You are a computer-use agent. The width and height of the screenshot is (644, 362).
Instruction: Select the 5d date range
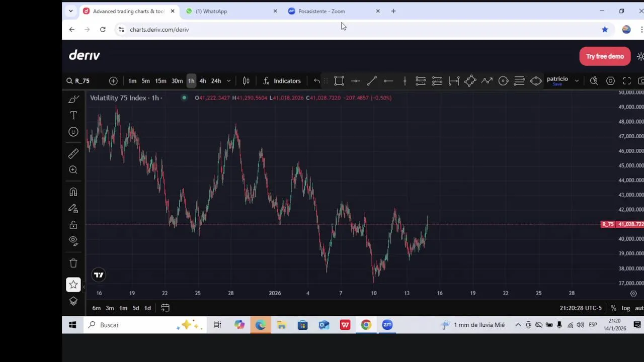pos(136,308)
